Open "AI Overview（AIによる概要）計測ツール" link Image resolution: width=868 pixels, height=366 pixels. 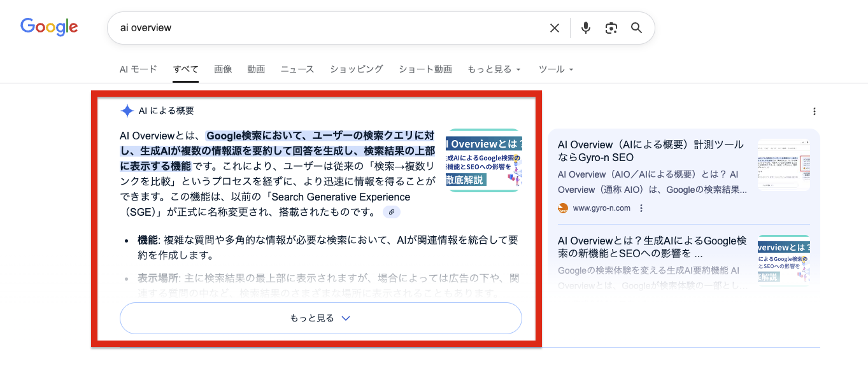tap(651, 151)
